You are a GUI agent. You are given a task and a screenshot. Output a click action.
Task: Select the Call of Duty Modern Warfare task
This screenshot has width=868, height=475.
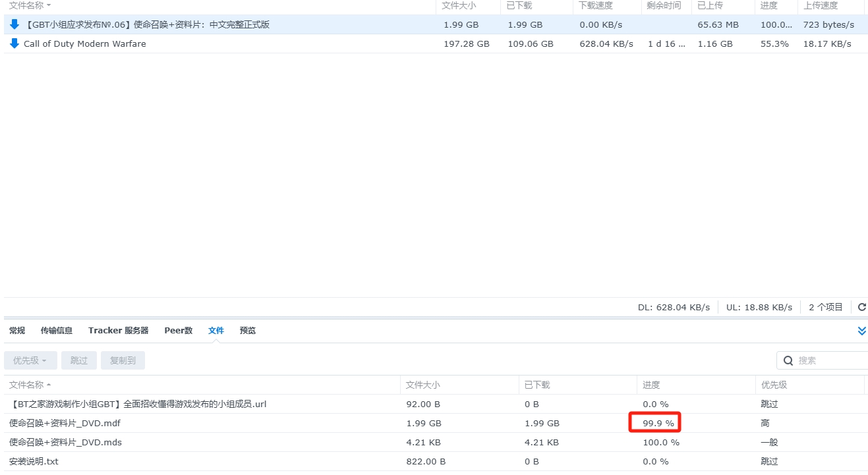click(435, 43)
